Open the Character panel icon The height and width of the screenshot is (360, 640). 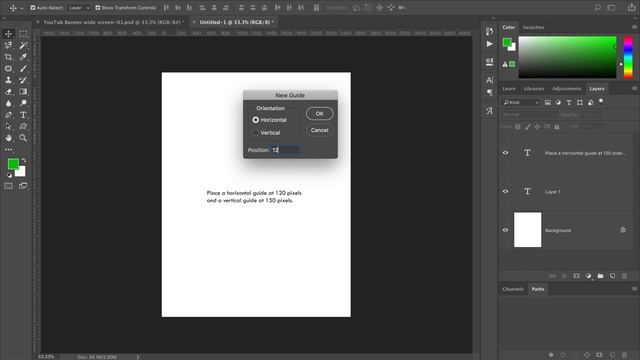(x=489, y=80)
